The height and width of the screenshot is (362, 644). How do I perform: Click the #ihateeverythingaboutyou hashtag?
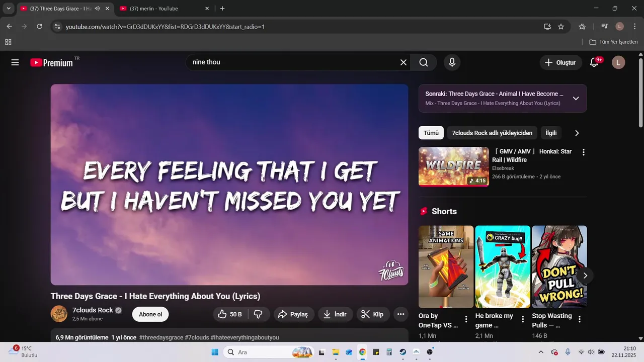[245, 337]
